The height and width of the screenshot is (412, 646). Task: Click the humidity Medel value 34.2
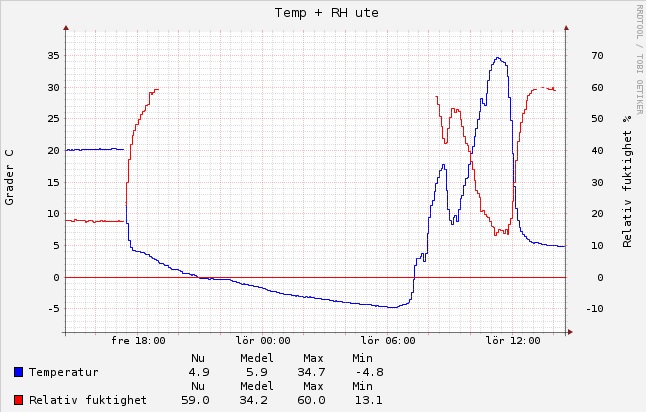(256, 400)
